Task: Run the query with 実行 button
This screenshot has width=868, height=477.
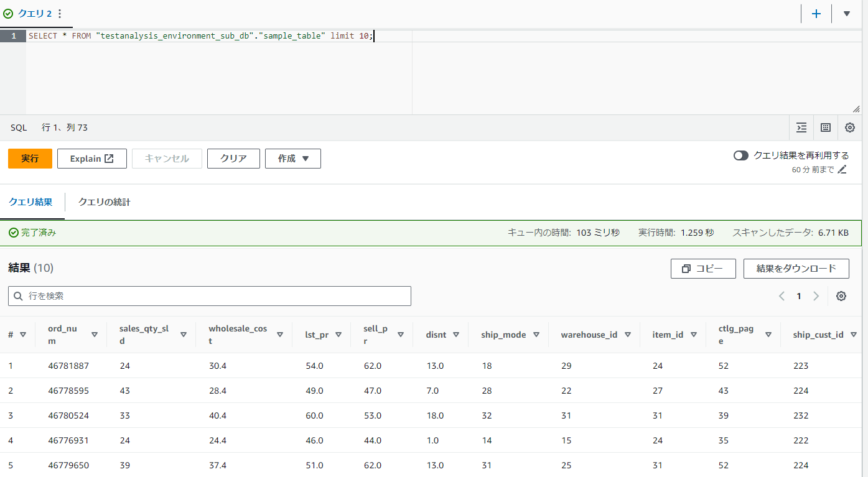Action: click(x=30, y=159)
